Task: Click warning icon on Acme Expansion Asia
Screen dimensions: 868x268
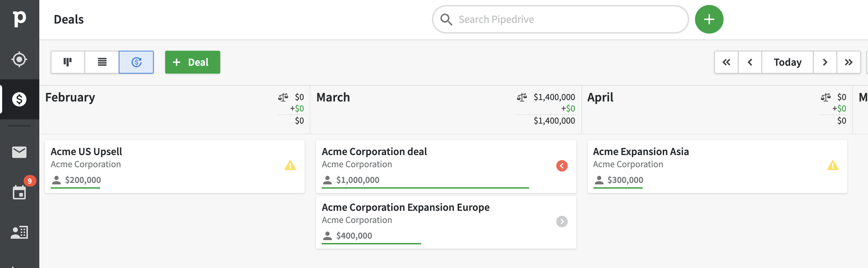Action: (833, 165)
